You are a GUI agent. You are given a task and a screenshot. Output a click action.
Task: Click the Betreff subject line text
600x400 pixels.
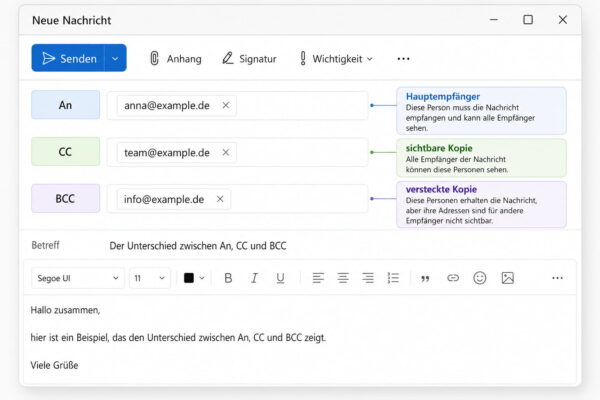coord(198,246)
